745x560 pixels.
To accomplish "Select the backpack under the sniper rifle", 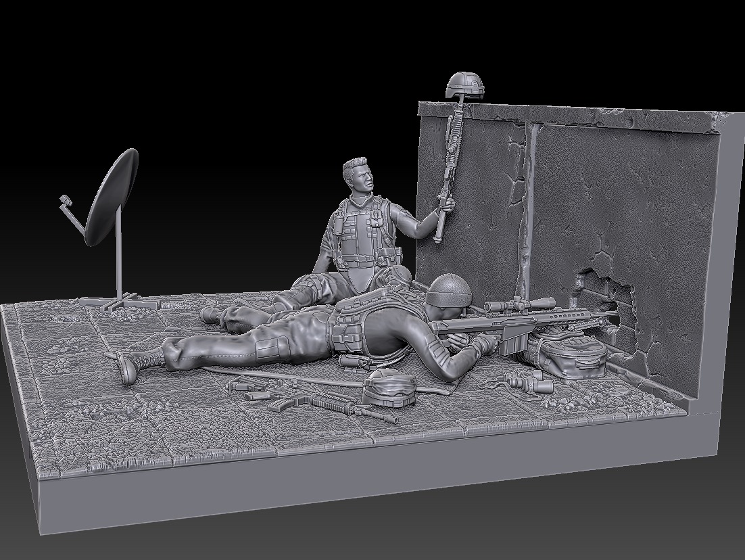I will coord(567,353).
